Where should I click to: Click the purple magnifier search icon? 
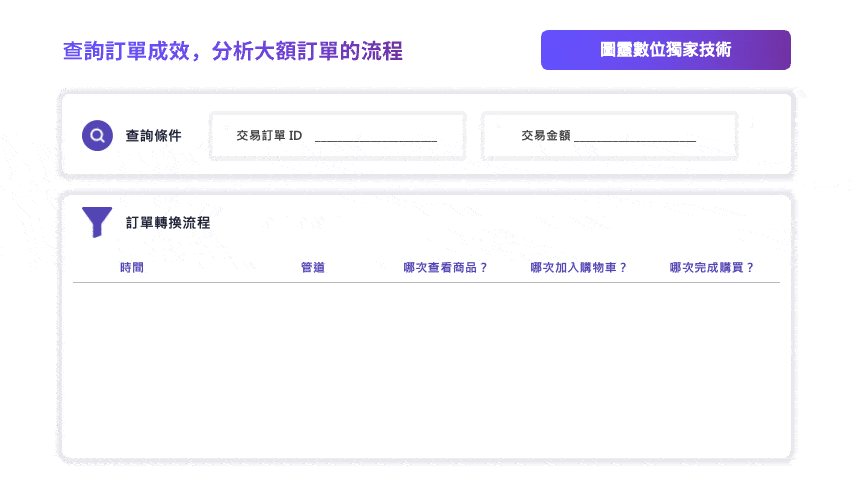(97, 136)
